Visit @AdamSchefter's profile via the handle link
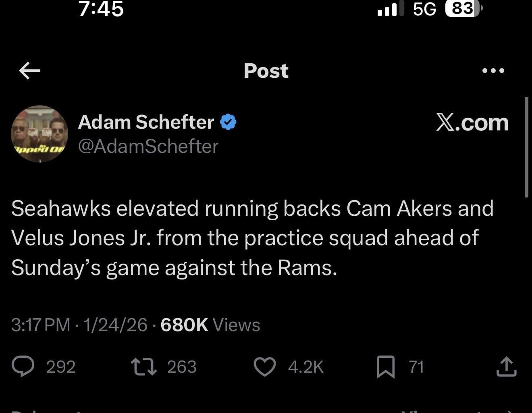Image resolution: width=532 pixels, height=413 pixels. click(x=148, y=146)
